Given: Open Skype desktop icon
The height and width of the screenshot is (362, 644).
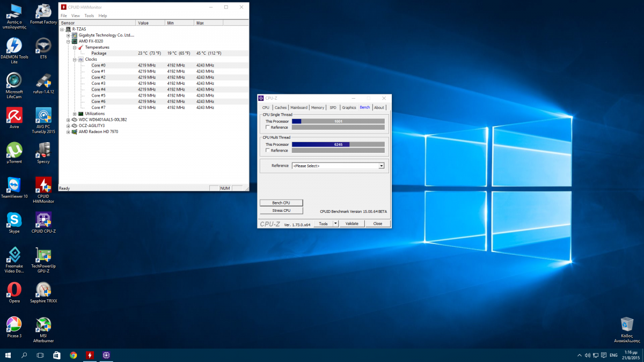Looking at the screenshot, I should (14, 223).
